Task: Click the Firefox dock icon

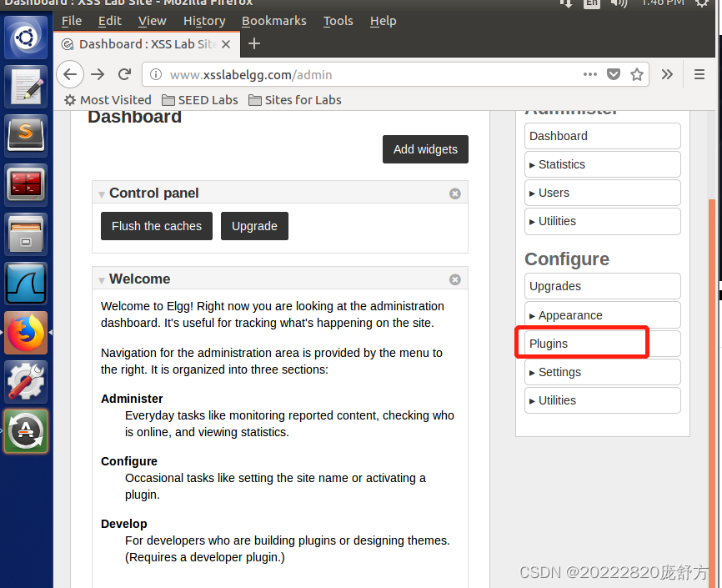Action: pos(26,333)
